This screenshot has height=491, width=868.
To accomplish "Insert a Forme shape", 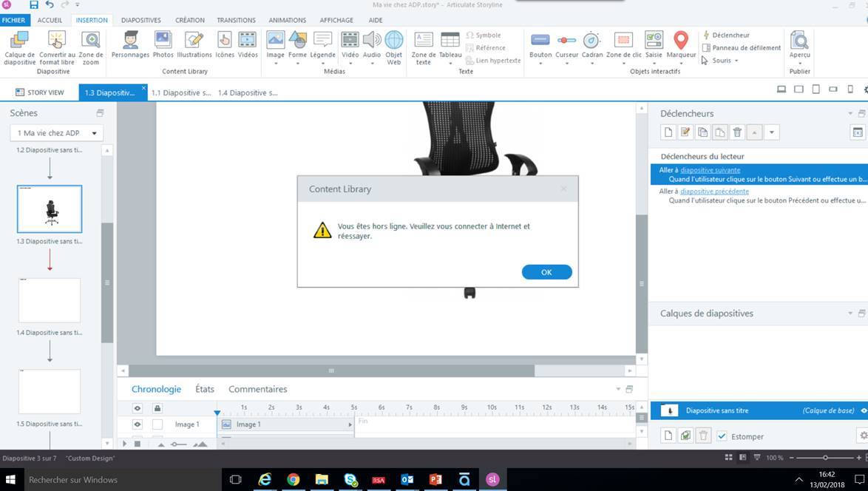I will [x=297, y=44].
